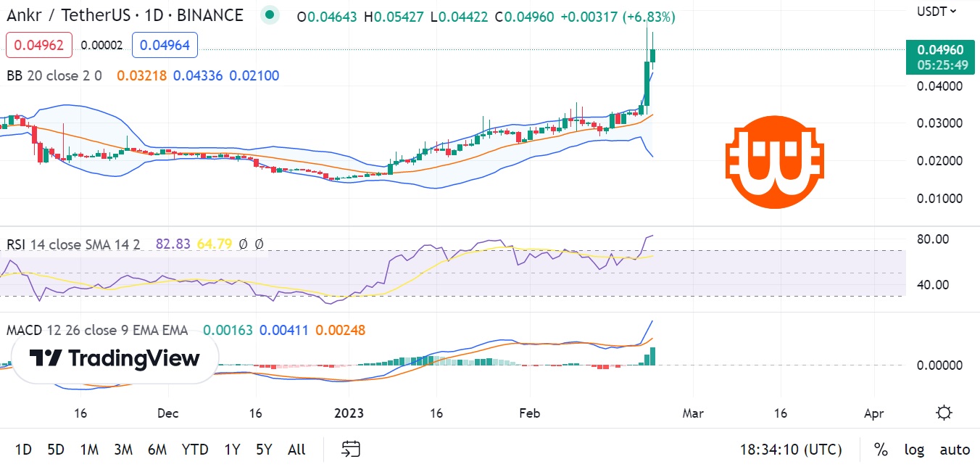
Task: Click the TradingView logo
Action: pos(115,358)
